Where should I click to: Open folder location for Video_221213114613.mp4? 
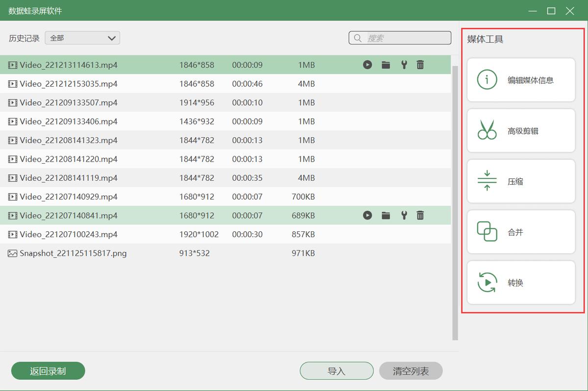coord(386,65)
